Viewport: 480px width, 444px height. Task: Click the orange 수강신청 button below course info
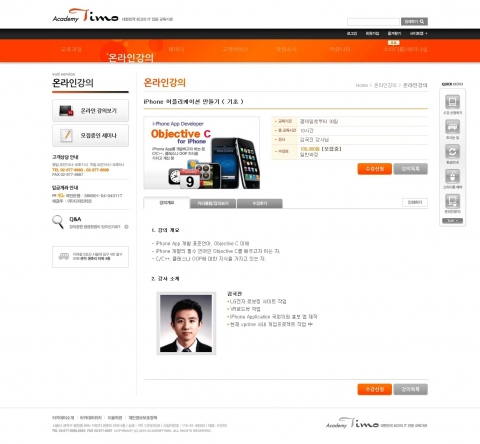[375, 169]
